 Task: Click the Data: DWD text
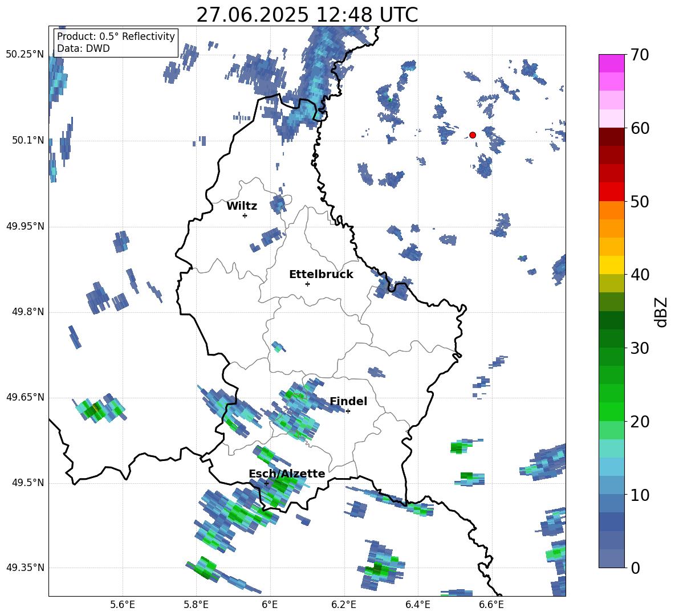(x=83, y=48)
